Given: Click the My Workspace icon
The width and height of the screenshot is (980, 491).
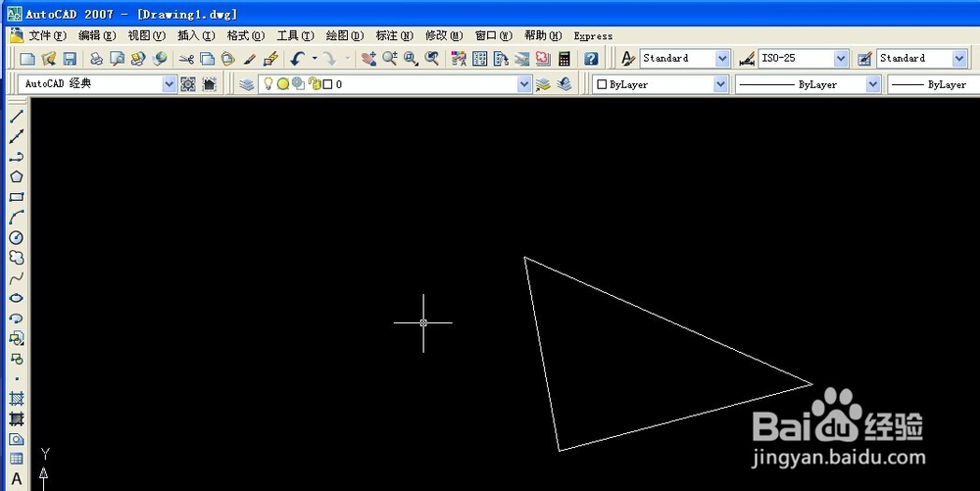Looking at the screenshot, I should tap(210, 83).
